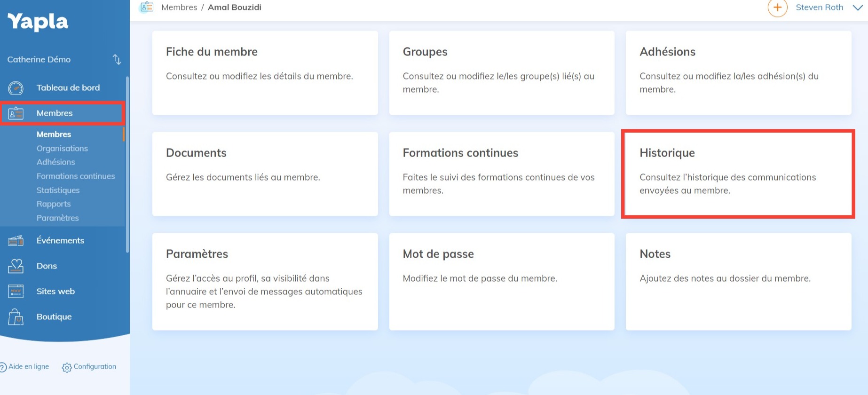Open the Formations continues card
Screen dimensions: 868x395
(502, 174)
